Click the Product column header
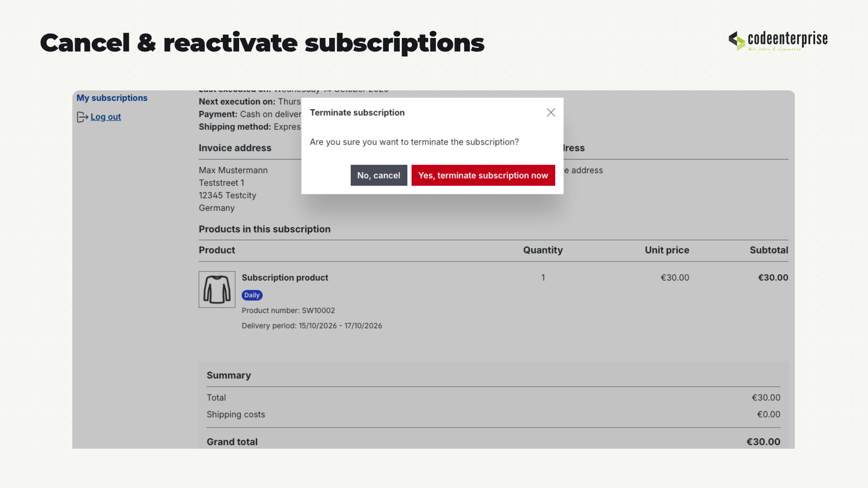 point(217,250)
